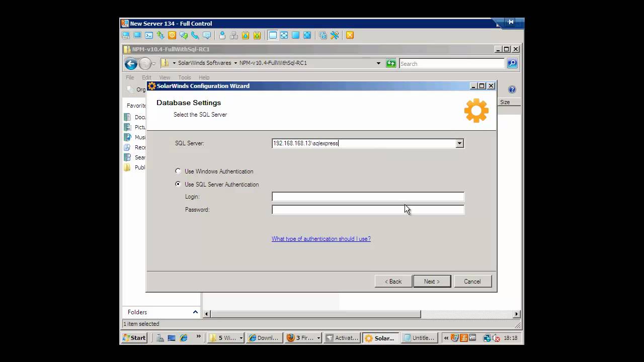The width and height of the screenshot is (644, 362).
Task: Click the orange X disconnect icon
Action: click(x=350, y=35)
